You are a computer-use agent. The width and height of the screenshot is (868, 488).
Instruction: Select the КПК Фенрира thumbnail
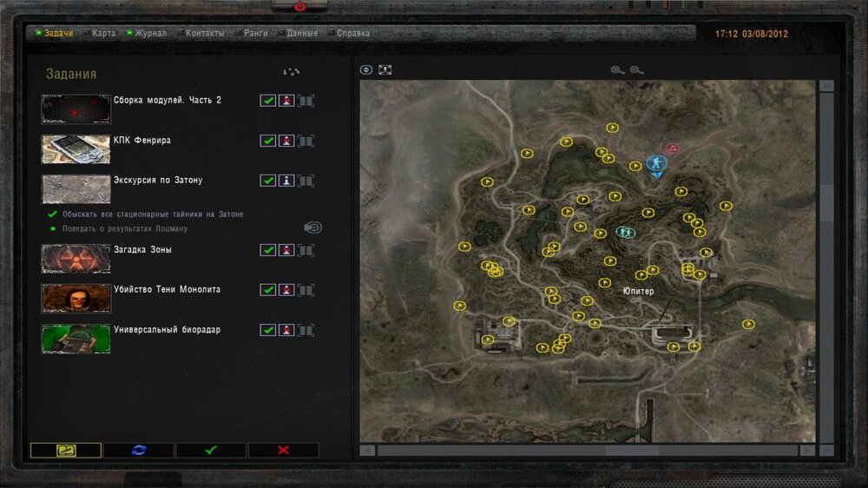76,149
